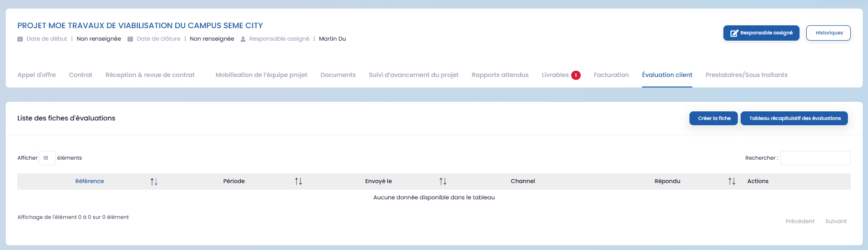This screenshot has width=868, height=250.
Task: Focus the Rechercher search field
Action: tap(815, 158)
